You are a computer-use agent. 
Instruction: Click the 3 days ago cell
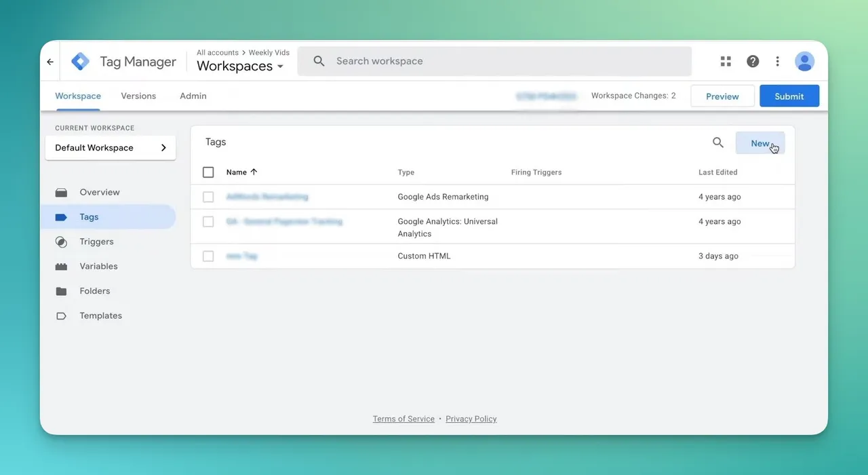tap(718, 256)
